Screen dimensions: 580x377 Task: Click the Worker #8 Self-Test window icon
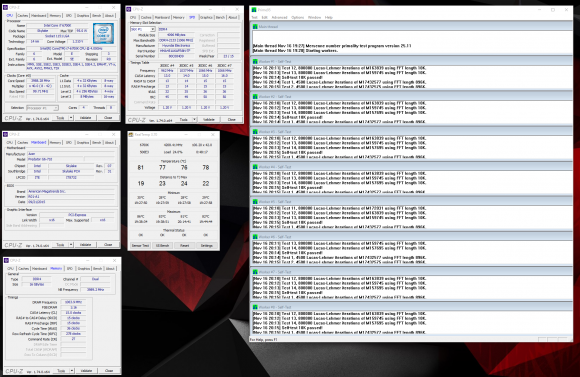[x=255, y=307]
